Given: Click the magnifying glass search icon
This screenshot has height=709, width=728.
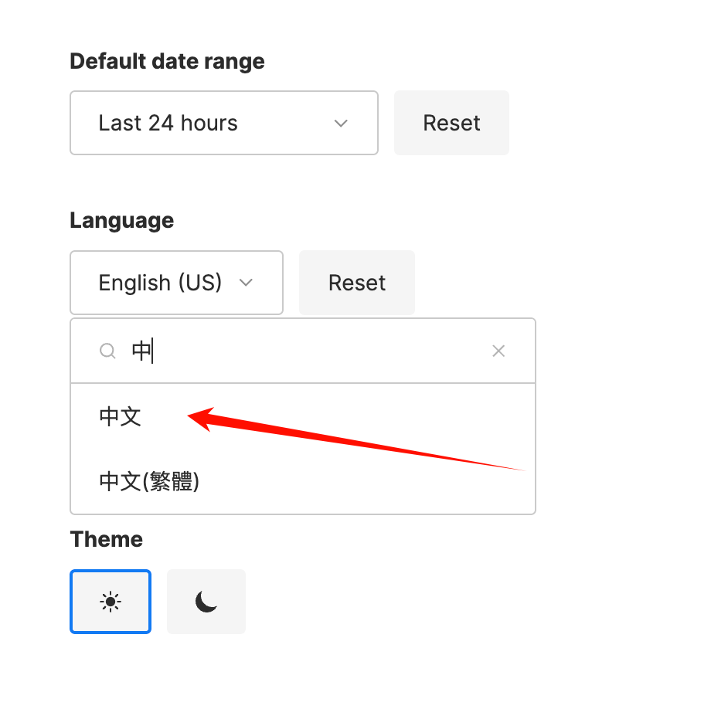Looking at the screenshot, I should coord(107,351).
